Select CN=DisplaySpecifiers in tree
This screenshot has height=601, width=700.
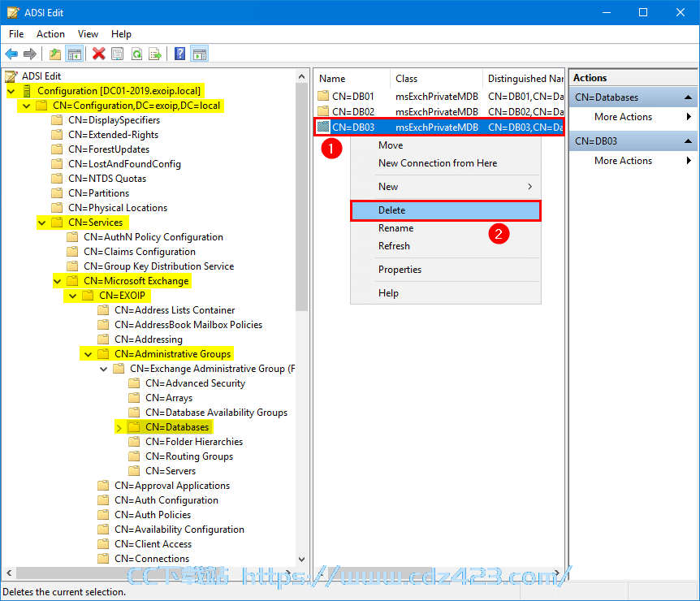point(114,120)
